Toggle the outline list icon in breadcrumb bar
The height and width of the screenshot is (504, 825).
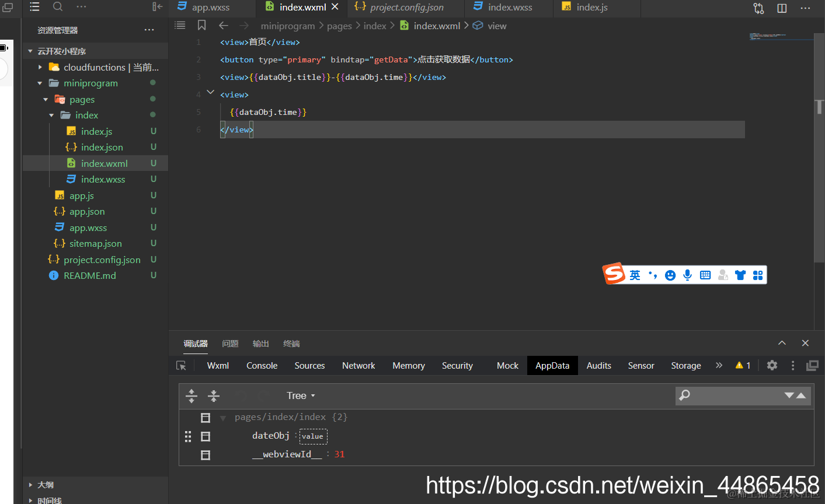pyautogui.click(x=180, y=25)
